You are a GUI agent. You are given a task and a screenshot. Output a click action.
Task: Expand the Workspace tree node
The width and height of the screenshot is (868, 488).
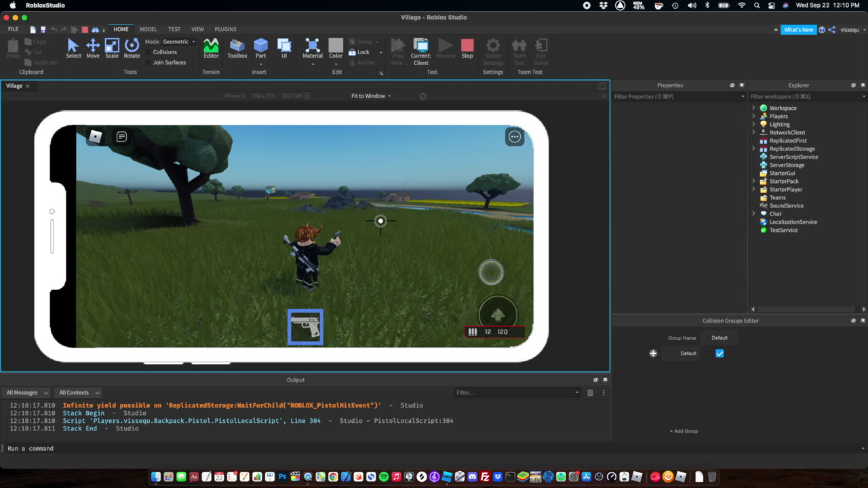click(x=753, y=108)
